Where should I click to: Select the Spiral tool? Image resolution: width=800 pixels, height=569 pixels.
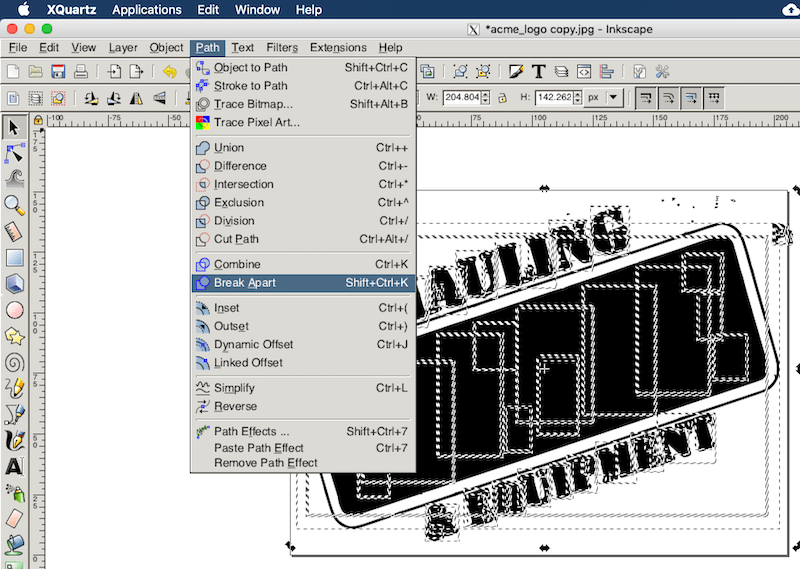click(14, 362)
